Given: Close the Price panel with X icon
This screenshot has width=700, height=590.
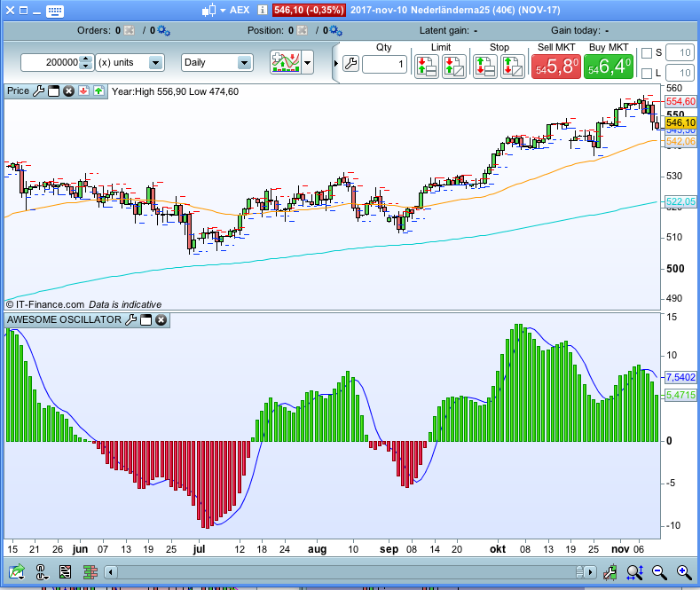Looking at the screenshot, I should click(68, 91).
